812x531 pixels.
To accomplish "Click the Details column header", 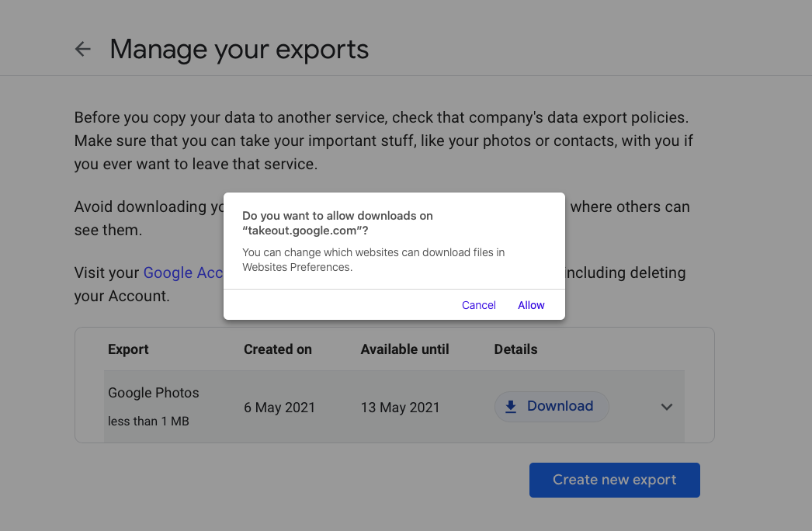I will 515,349.
